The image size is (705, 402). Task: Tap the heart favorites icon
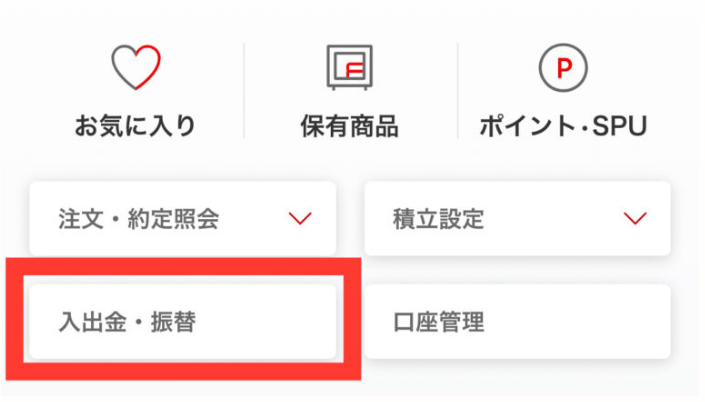click(136, 67)
